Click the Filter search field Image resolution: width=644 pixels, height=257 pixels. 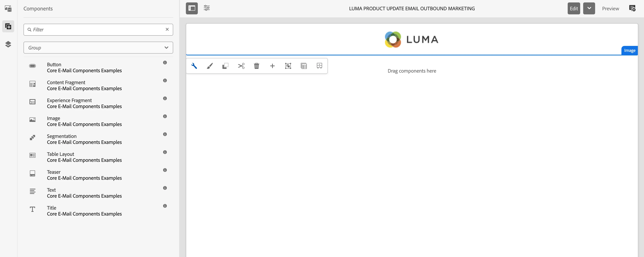(x=98, y=29)
